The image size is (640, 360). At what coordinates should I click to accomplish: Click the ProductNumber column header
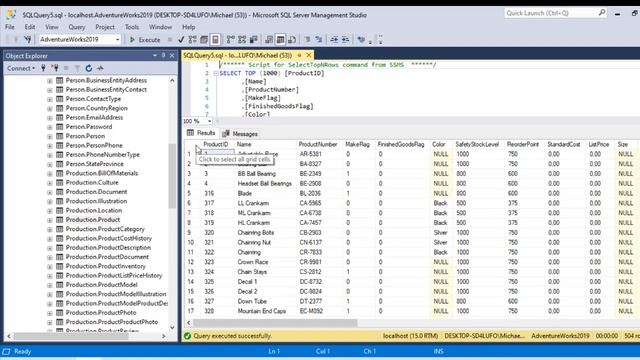coord(318,144)
